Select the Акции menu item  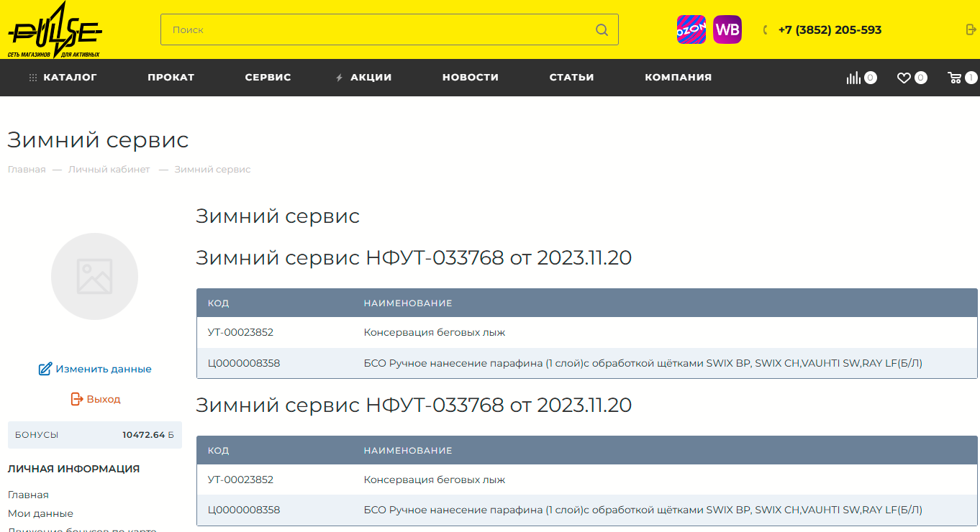pos(370,78)
